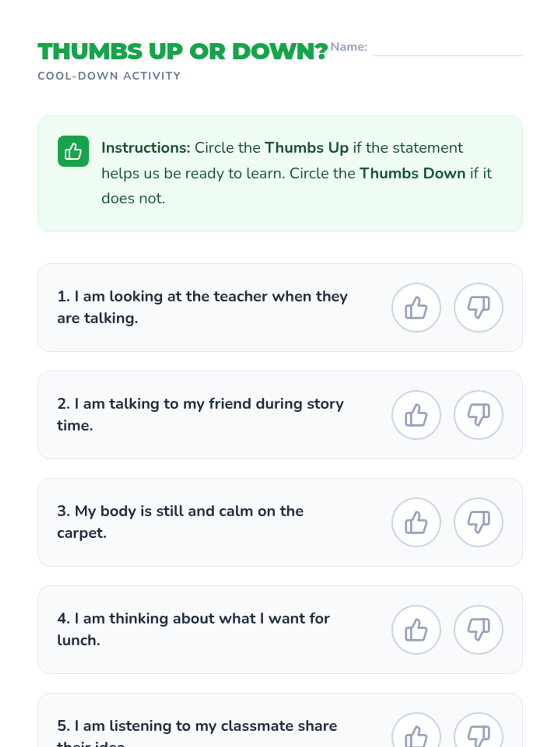
Task: Select statement 1 about looking at teacher
Action: tap(202, 307)
